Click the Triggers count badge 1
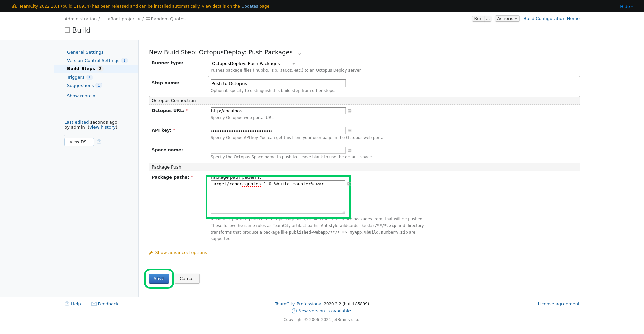This screenshot has height=334, width=644. 89,77
